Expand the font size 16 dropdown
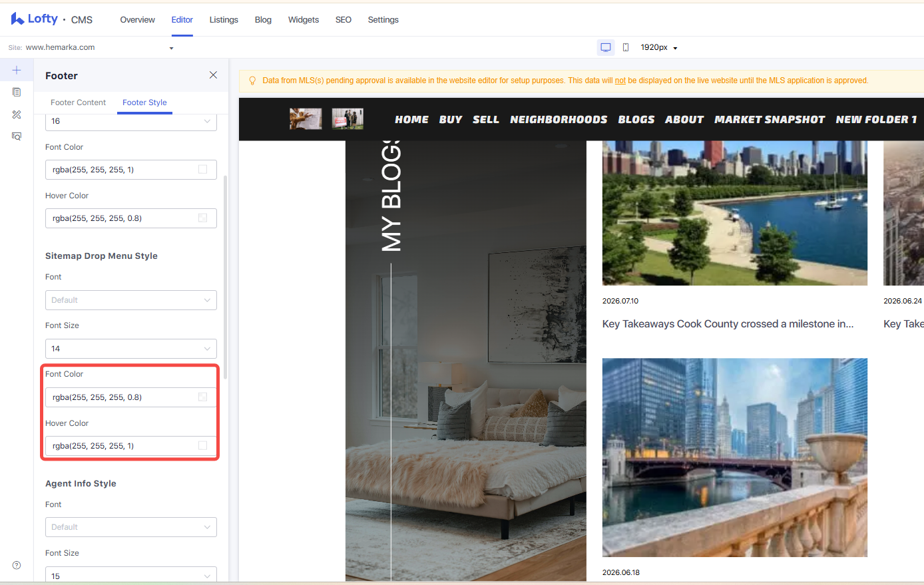The image size is (924, 585). tap(131, 122)
